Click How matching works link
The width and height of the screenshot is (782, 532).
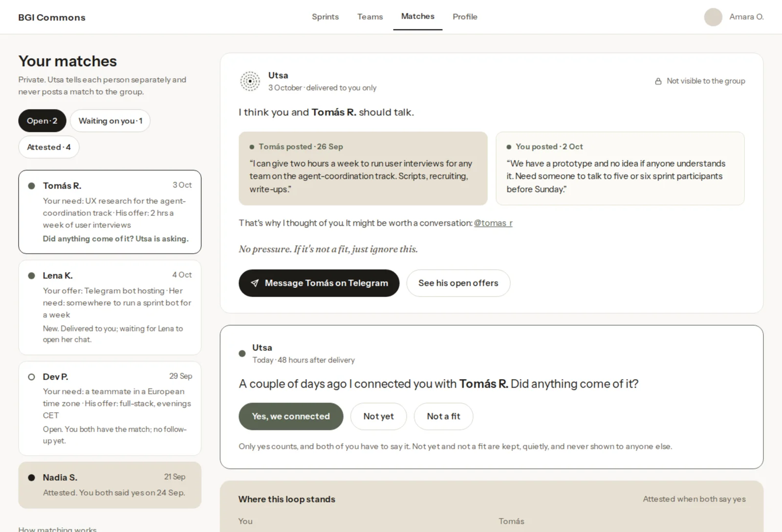click(x=58, y=529)
